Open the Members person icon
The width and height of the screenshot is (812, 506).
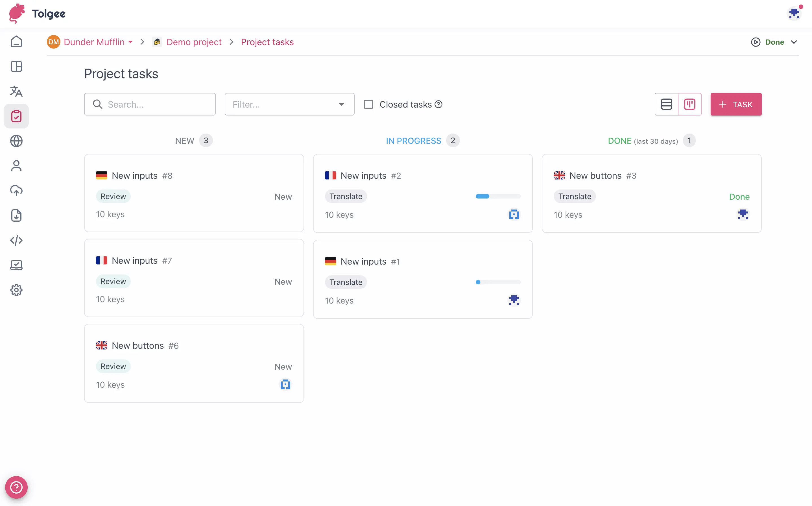[x=16, y=166]
